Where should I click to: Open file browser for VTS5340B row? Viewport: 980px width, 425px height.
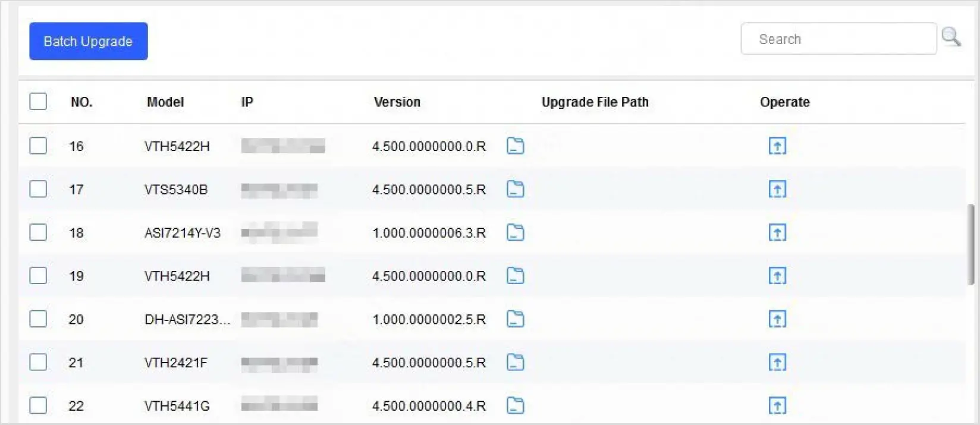pos(515,189)
